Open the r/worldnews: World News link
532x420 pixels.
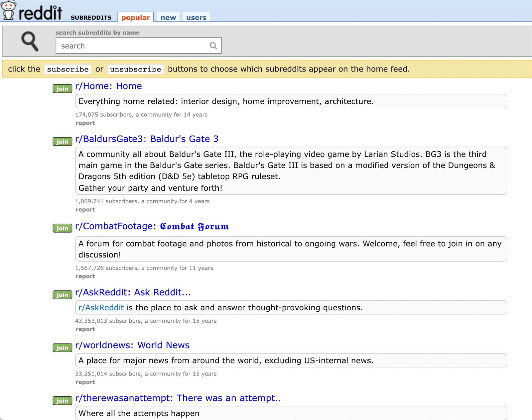click(x=132, y=345)
